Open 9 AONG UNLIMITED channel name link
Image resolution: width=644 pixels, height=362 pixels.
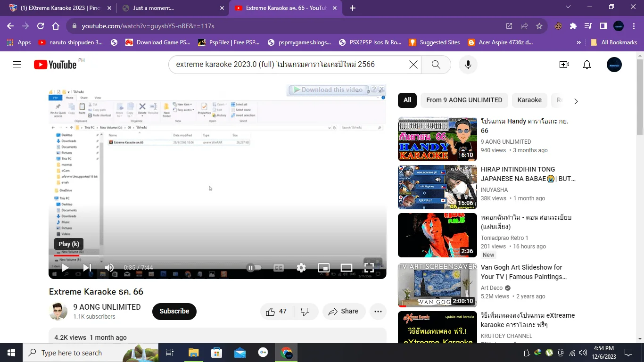coord(107,307)
